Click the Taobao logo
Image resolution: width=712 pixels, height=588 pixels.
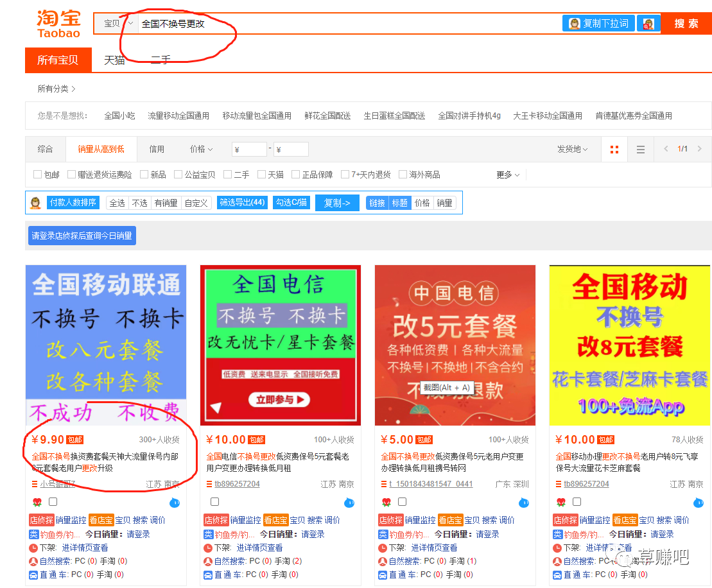(x=58, y=24)
